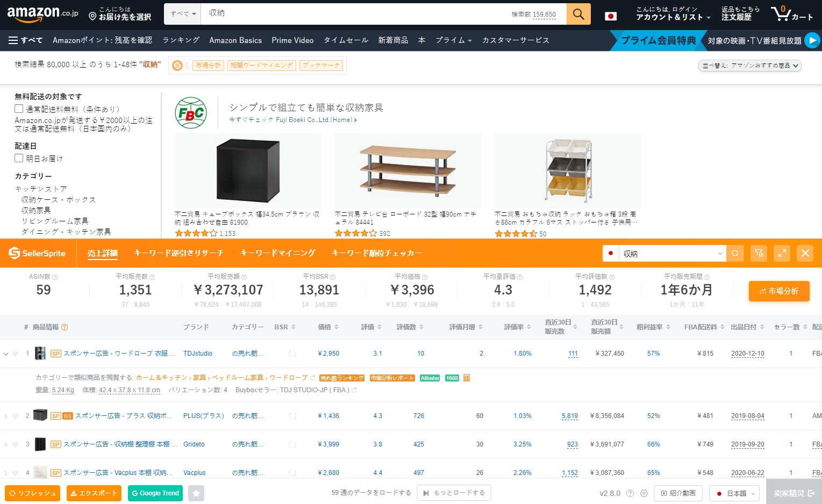
Task: Click the 1688 badge in row 1 details
Action: click(x=452, y=378)
